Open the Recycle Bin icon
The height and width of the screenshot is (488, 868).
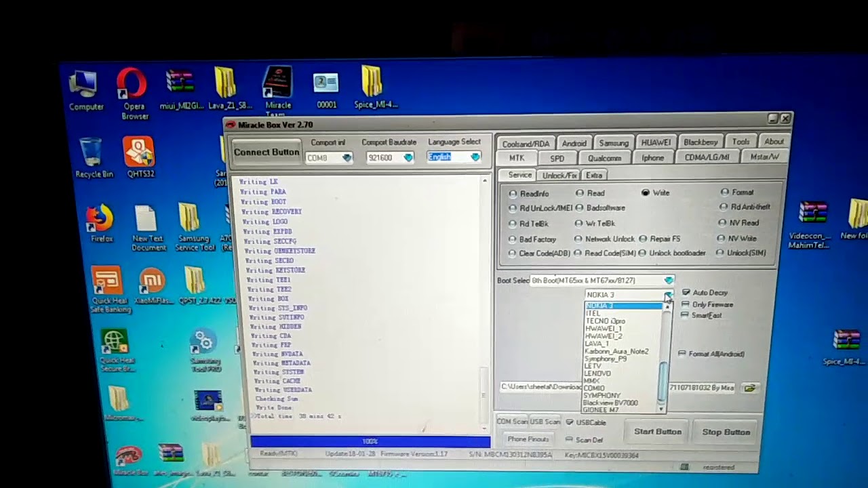94,158
